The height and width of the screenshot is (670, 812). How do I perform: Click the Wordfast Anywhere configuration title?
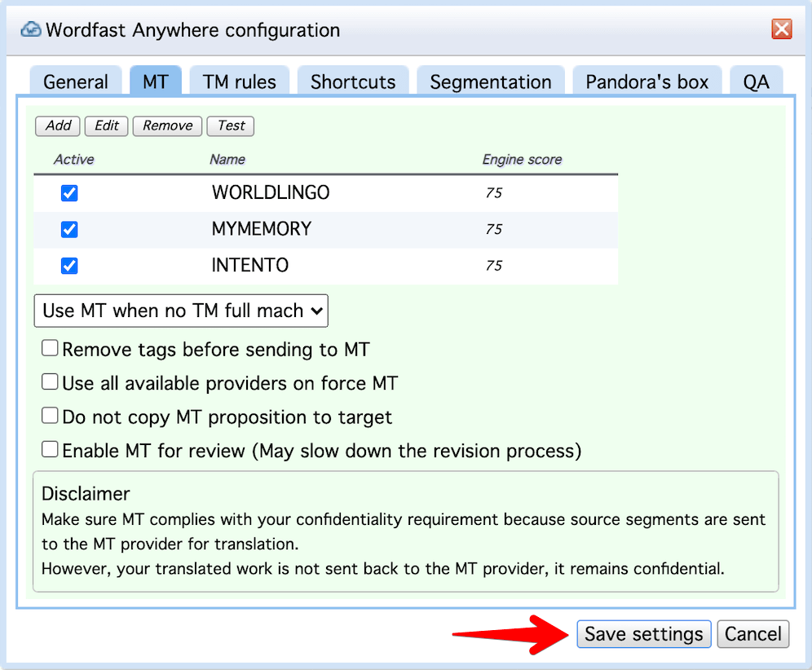(192, 30)
